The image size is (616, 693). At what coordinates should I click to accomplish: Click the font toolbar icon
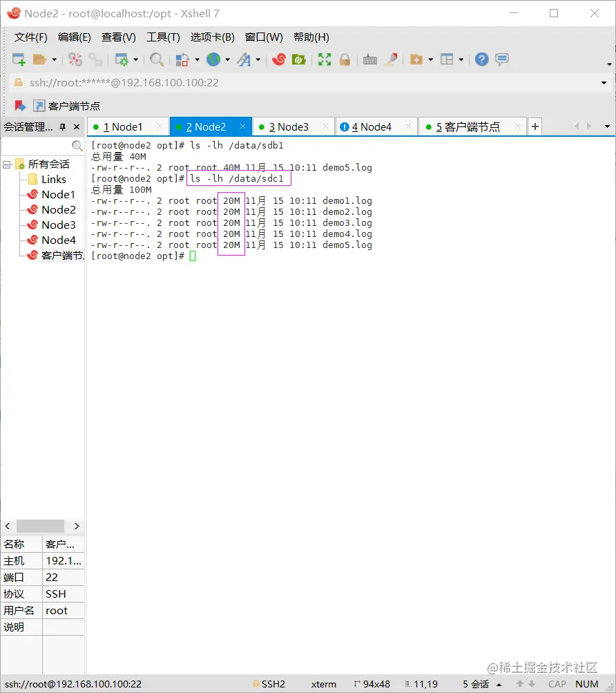[x=244, y=59]
